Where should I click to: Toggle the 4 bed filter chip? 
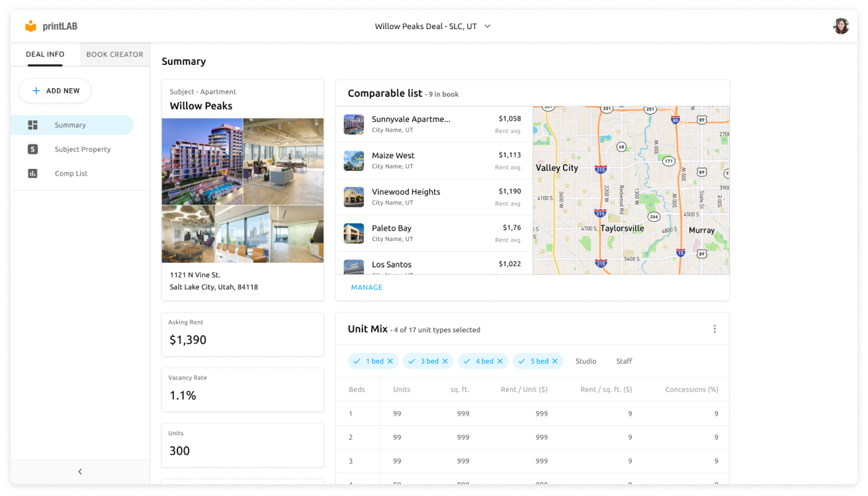[483, 362]
